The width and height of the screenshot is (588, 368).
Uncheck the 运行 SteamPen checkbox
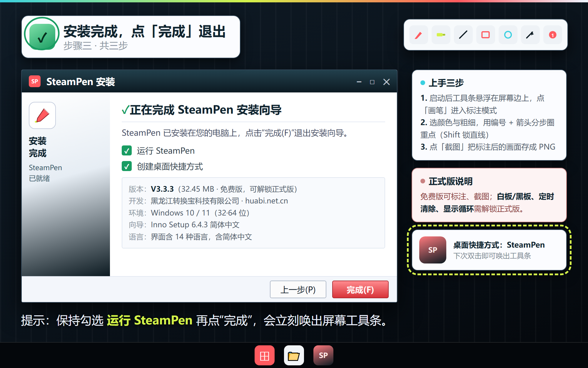(x=127, y=151)
